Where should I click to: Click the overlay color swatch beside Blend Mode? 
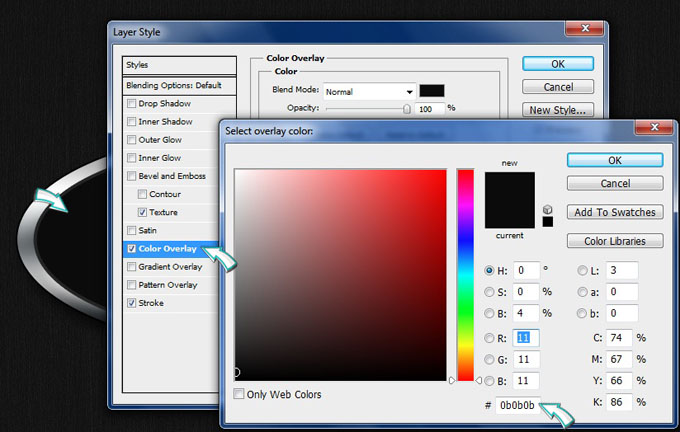tap(432, 90)
